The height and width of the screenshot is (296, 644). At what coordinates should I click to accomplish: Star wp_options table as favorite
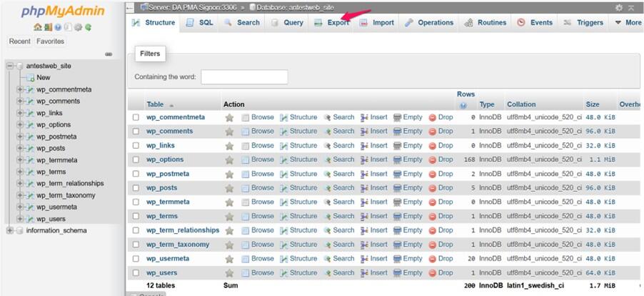[x=229, y=160]
